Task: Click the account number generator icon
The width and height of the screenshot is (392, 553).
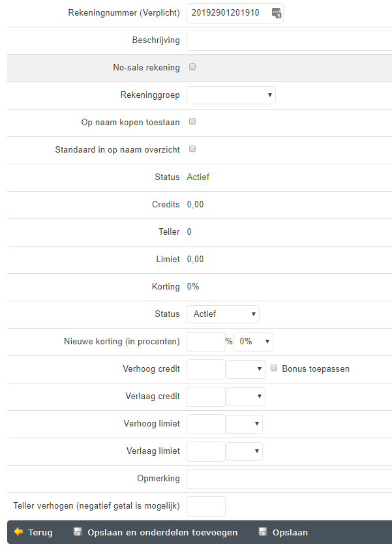Action: 277,13
